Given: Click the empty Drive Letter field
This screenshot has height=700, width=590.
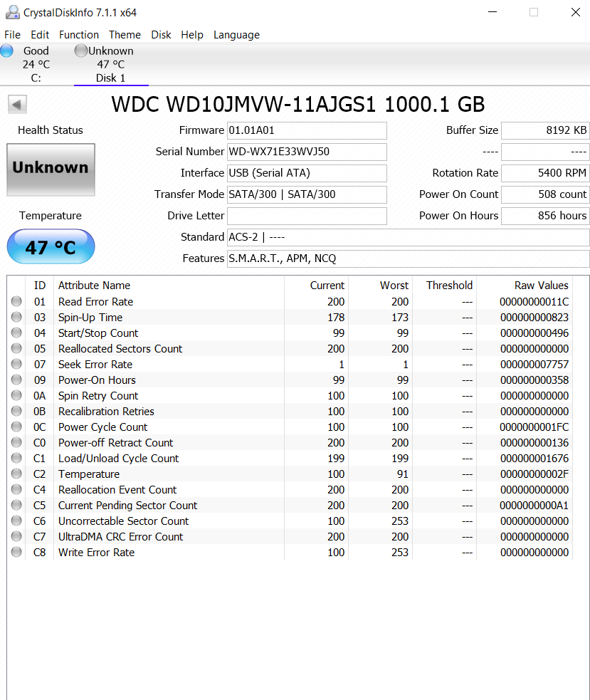Looking at the screenshot, I should pos(307,216).
